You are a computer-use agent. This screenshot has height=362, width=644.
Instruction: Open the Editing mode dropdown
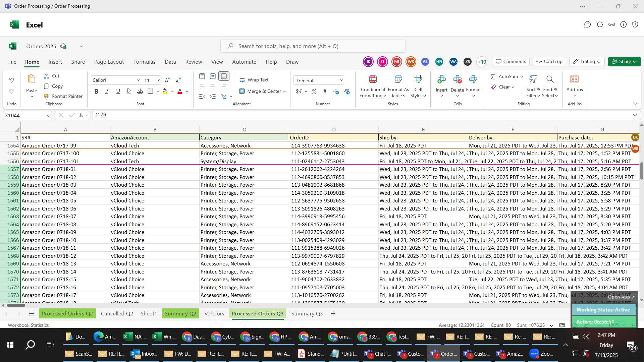point(587,62)
